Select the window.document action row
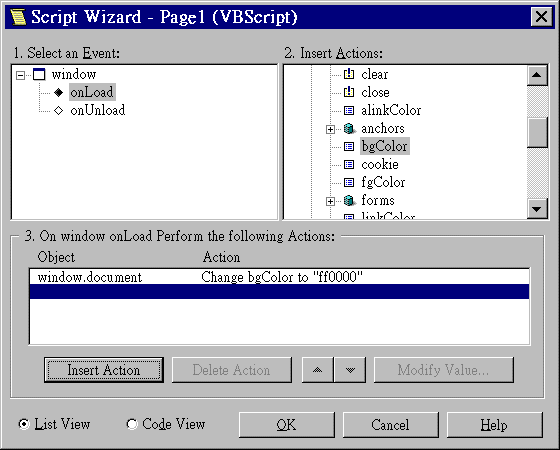 click(x=279, y=277)
